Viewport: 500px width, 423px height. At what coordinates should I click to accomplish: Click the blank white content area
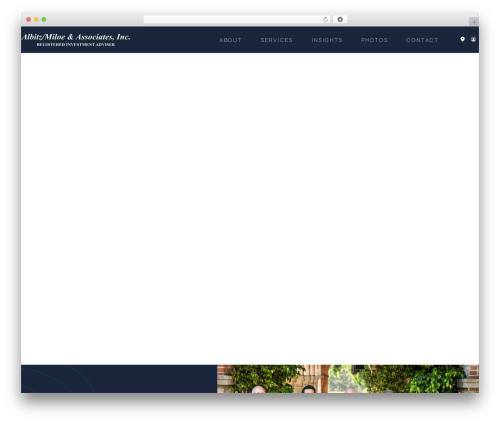250,209
